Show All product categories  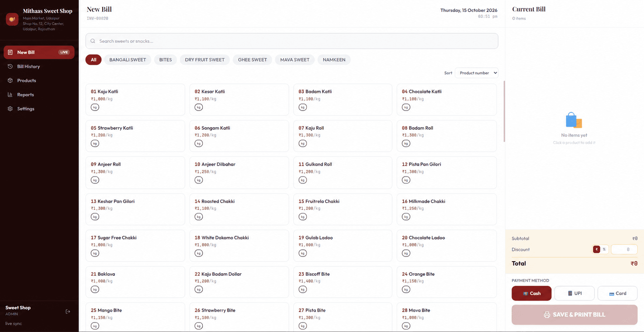[93, 60]
